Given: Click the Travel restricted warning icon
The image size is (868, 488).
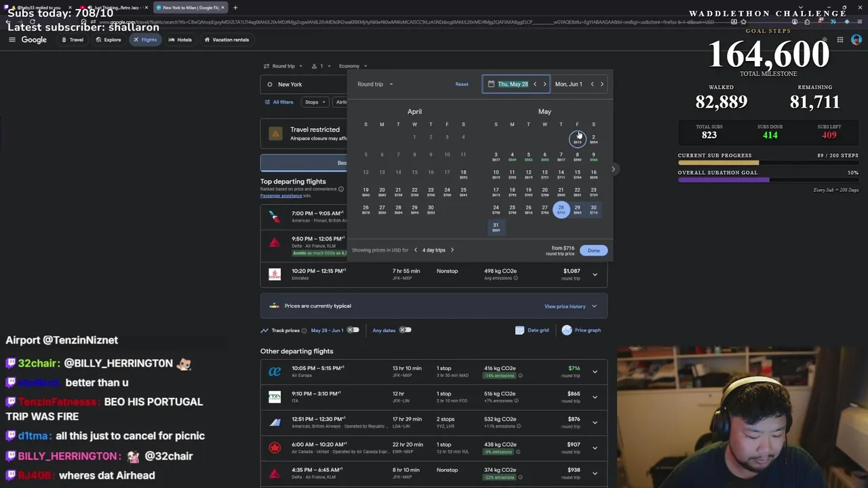Looking at the screenshot, I should click(275, 134).
